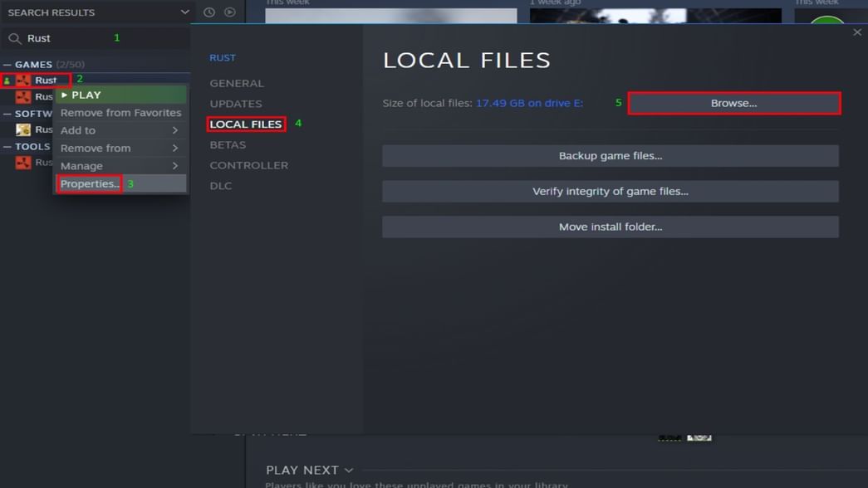Collapse the SEARCH RESULTS dropdown chevron
The image size is (868, 488).
point(184,12)
